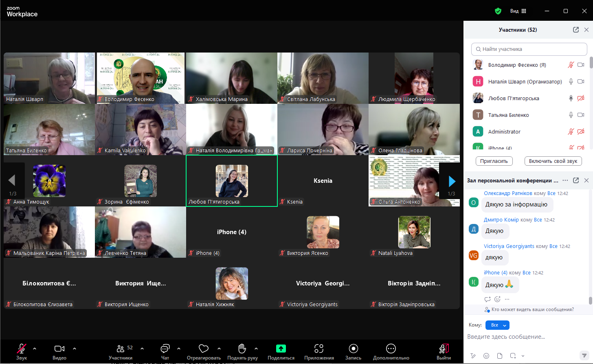Screen dimensions: 593x364
Task: Pop out the Участники panel
Action: pyautogui.click(x=576, y=30)
